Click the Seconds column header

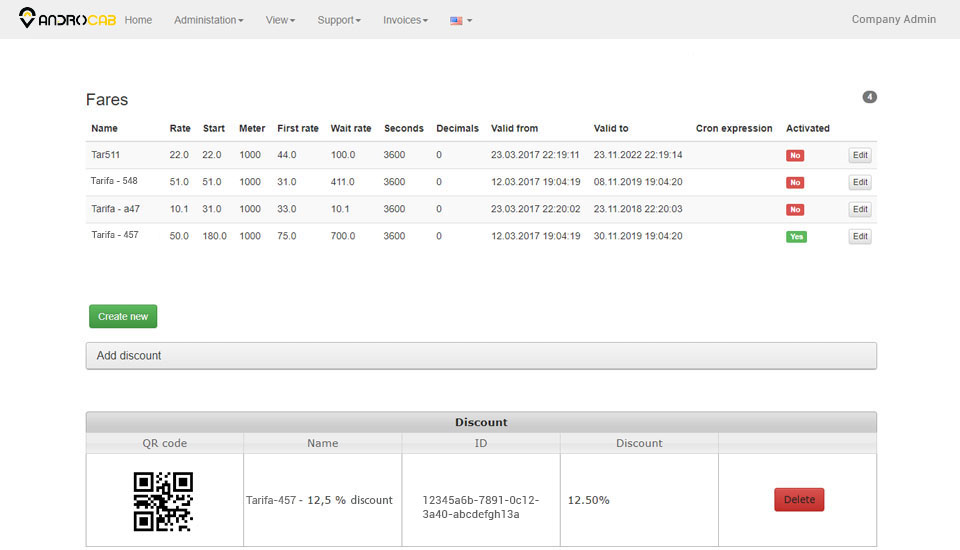click(403, 128)
